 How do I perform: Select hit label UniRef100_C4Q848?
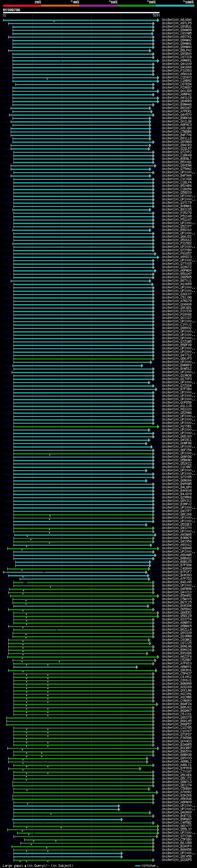coord(177,548)
